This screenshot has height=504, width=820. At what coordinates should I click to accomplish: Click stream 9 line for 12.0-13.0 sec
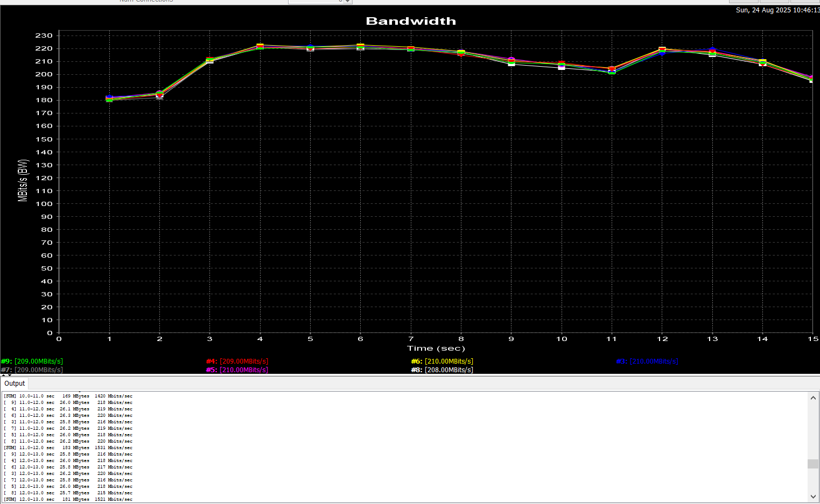tap(68, 454)
